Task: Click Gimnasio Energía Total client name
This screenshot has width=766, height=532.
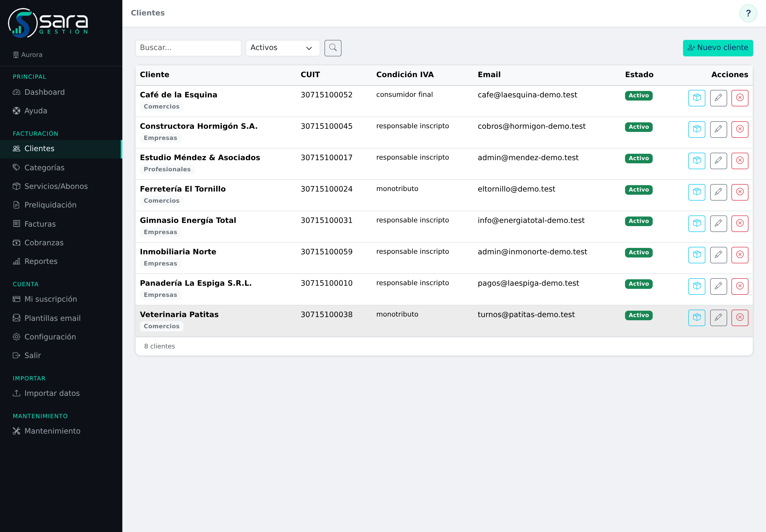Action: (188, 220)
